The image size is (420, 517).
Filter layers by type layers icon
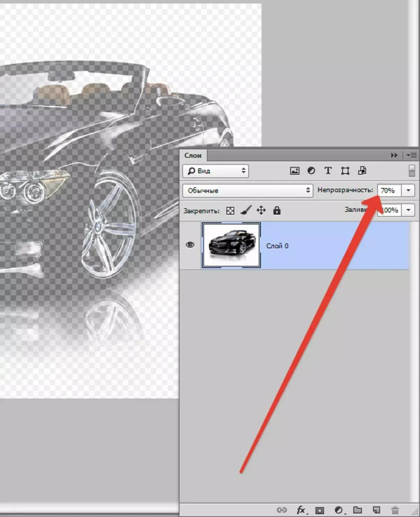pos(328,171)
